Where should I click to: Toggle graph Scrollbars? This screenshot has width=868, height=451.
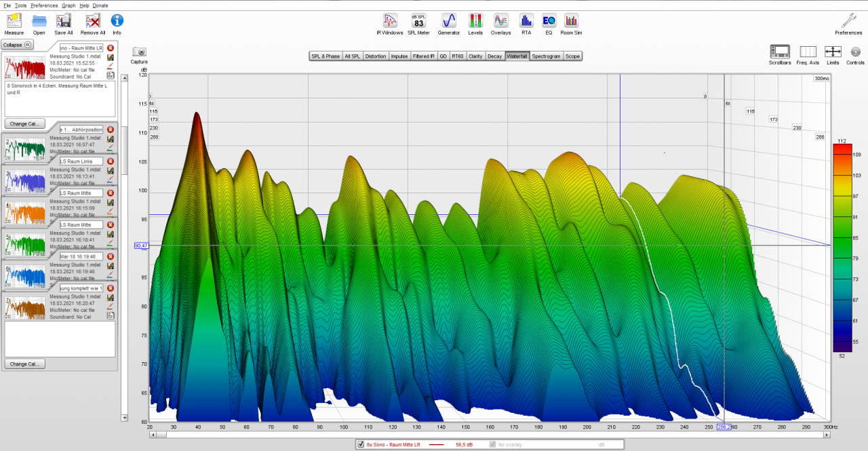(x=780, y=54)
